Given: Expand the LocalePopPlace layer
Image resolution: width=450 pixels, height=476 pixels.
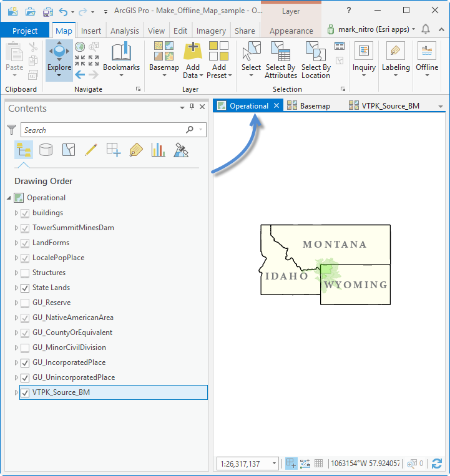Looking at the screenshot, I should [x=16, y=258].
